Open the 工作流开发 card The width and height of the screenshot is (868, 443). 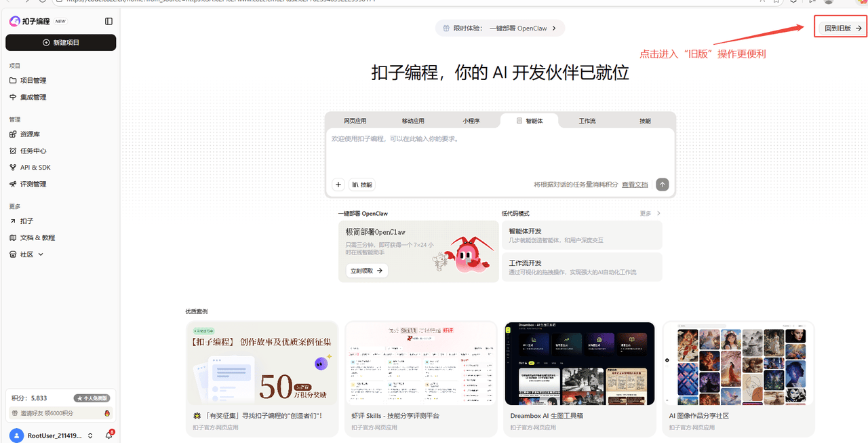pyautogui.click(x=582, y=267)
